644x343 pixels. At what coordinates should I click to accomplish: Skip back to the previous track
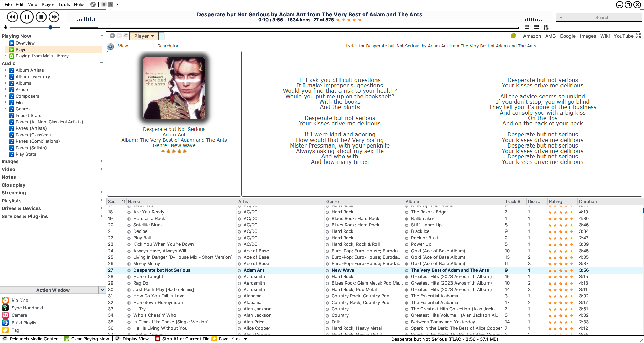(x=13, y=17)
